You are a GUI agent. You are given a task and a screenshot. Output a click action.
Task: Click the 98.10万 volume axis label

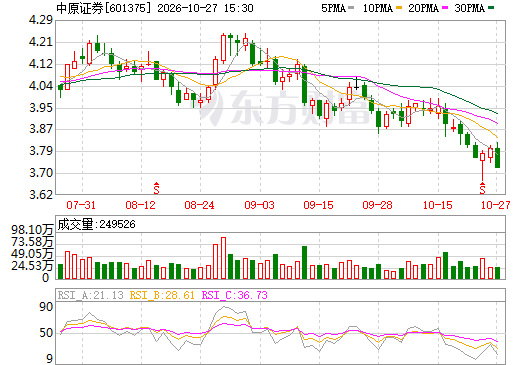[32, 230]
